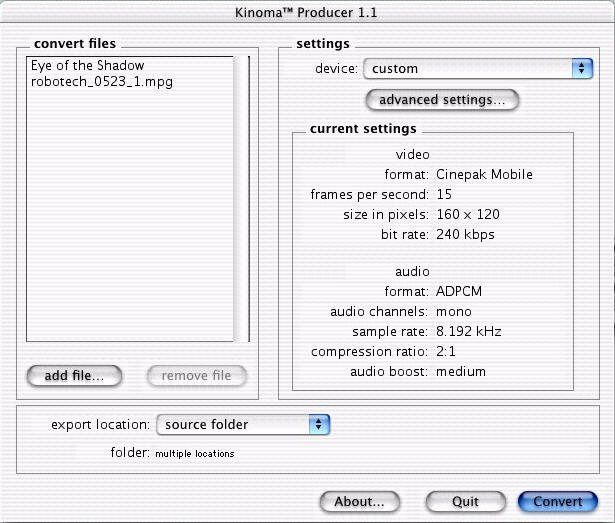Click the Kinoma Producer 1.1 title bar

pos(306,12)
